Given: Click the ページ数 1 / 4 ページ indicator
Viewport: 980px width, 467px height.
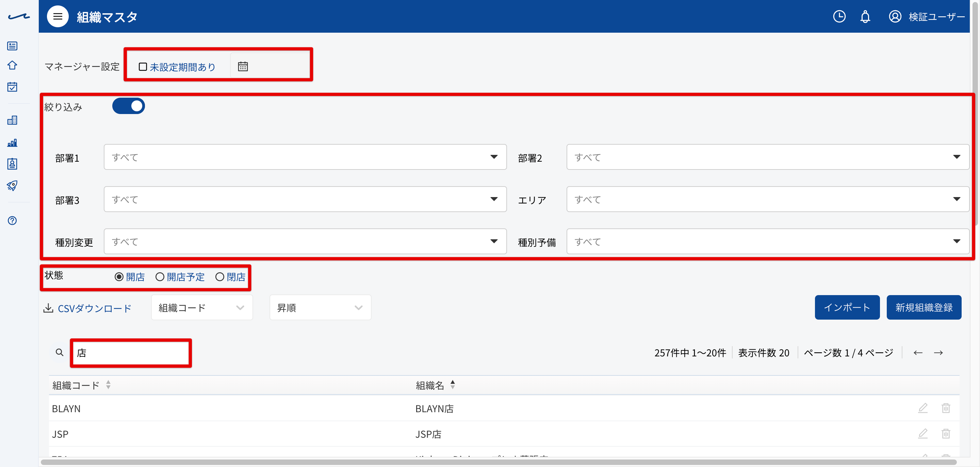Looking at the screenshot, I should (848, 353).
